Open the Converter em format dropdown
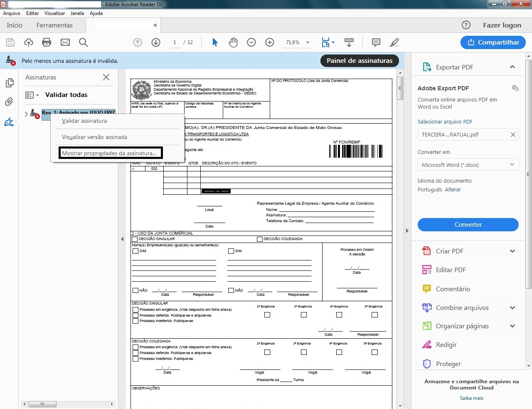This screenshot has height=409, width=532. [468, 165]
